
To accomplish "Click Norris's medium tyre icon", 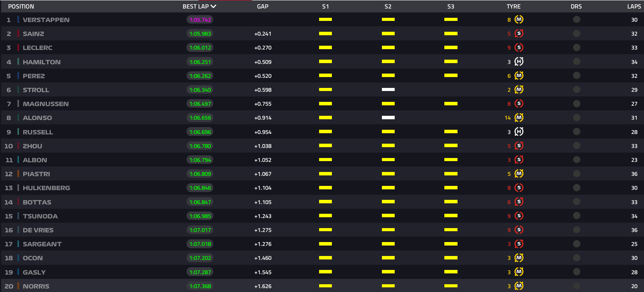I will (519, 286).
